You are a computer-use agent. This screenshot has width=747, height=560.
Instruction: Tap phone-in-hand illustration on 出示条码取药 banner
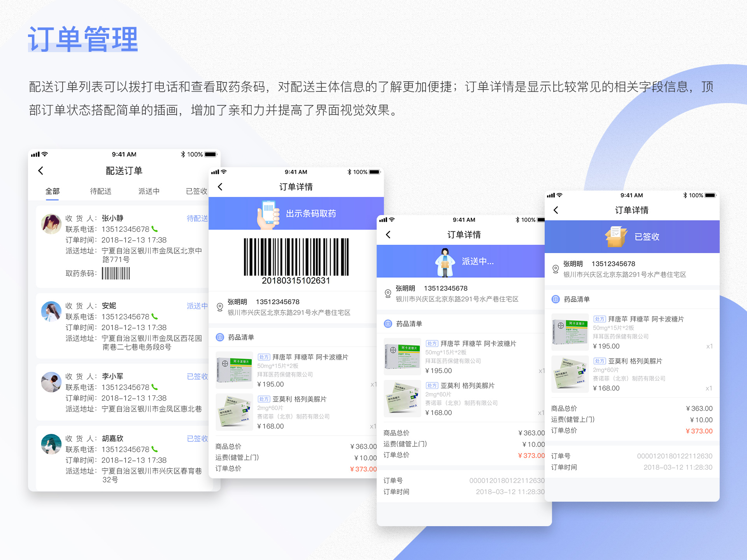click(268, 214)
